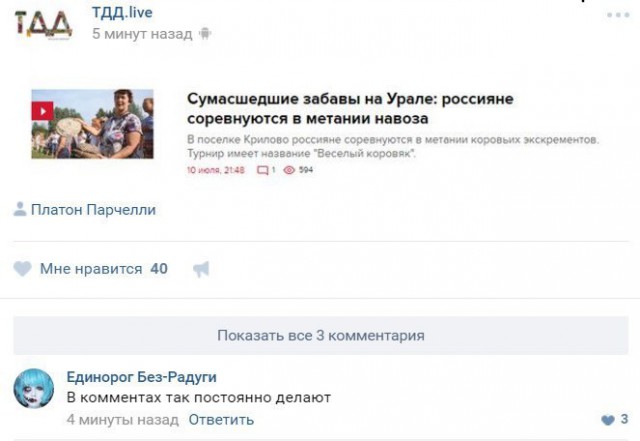Open the ТДД.live group name link
The width and height of the screenshot is (640, 441).
click(122, 12)
